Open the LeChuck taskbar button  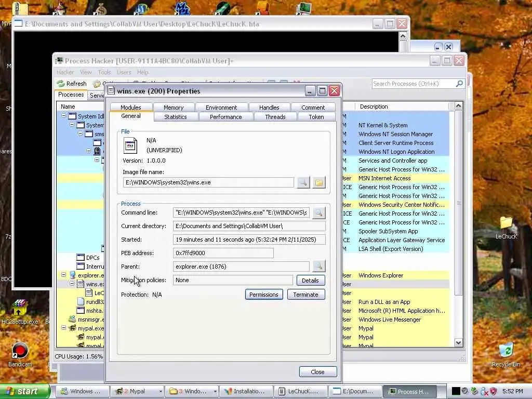(301, 392)
